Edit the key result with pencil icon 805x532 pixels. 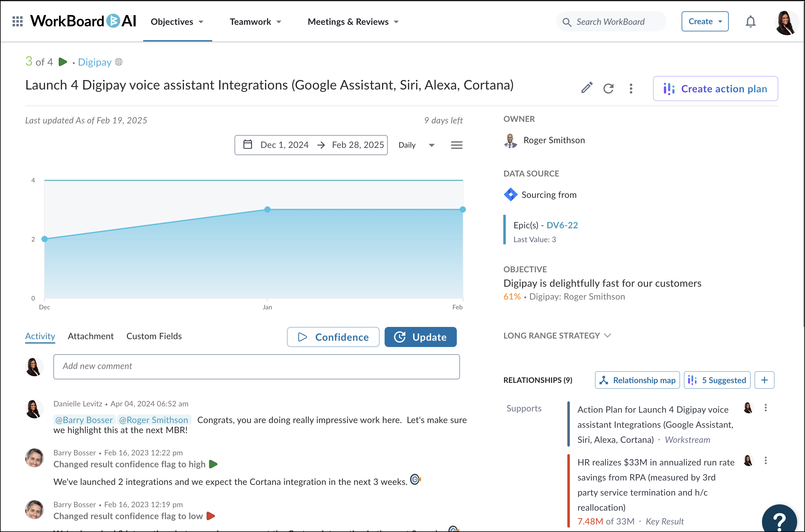click(x=586, y=88)
